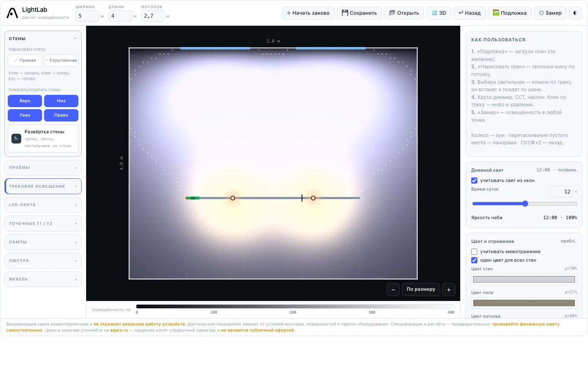Enable учитывать межотражения checkbox

point(474,252)
